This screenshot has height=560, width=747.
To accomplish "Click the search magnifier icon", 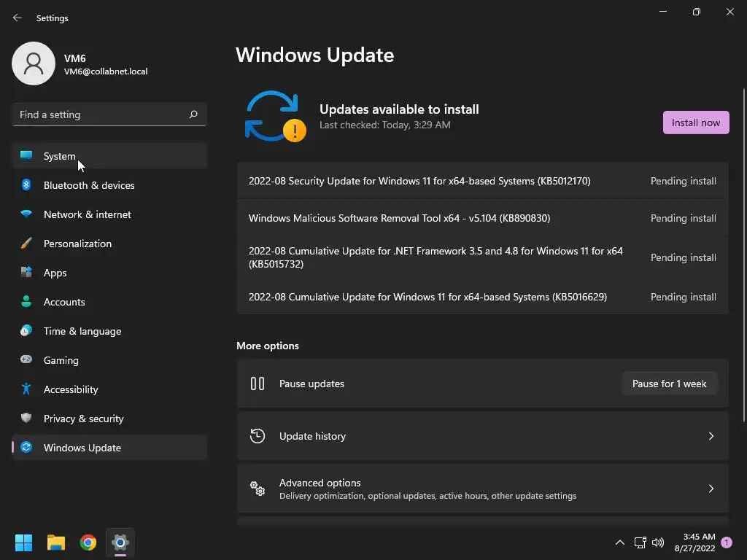I will click(x=193, y=114).
